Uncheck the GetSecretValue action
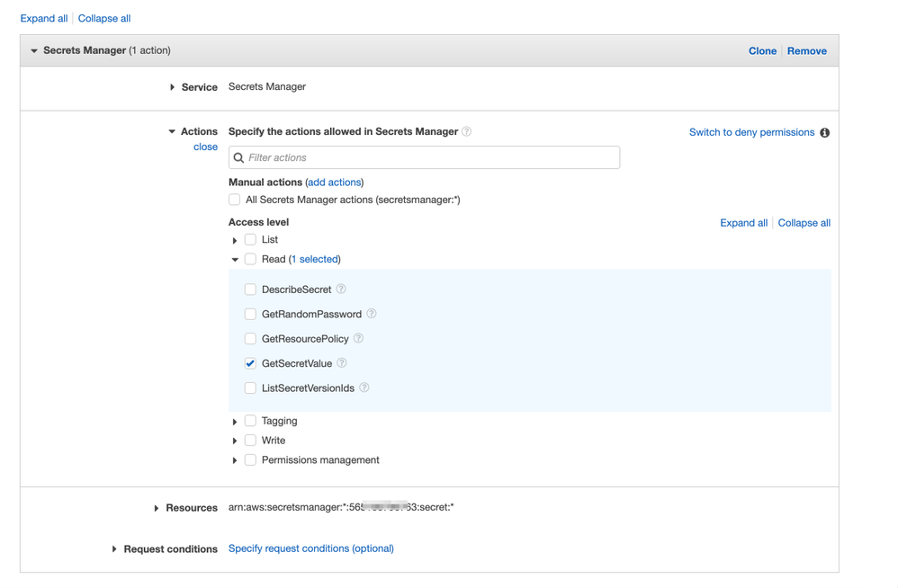Screen dimensions: 898x588 coord(250,363)
